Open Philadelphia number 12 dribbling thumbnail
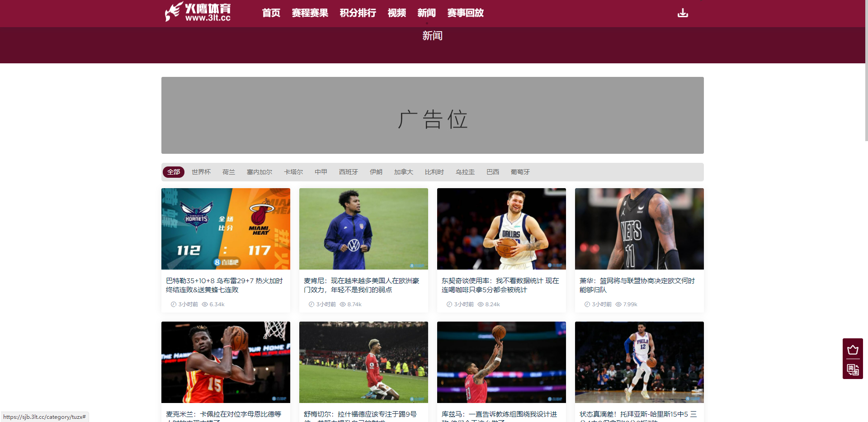Screen dimensions: 868x422 coord(639,362)
